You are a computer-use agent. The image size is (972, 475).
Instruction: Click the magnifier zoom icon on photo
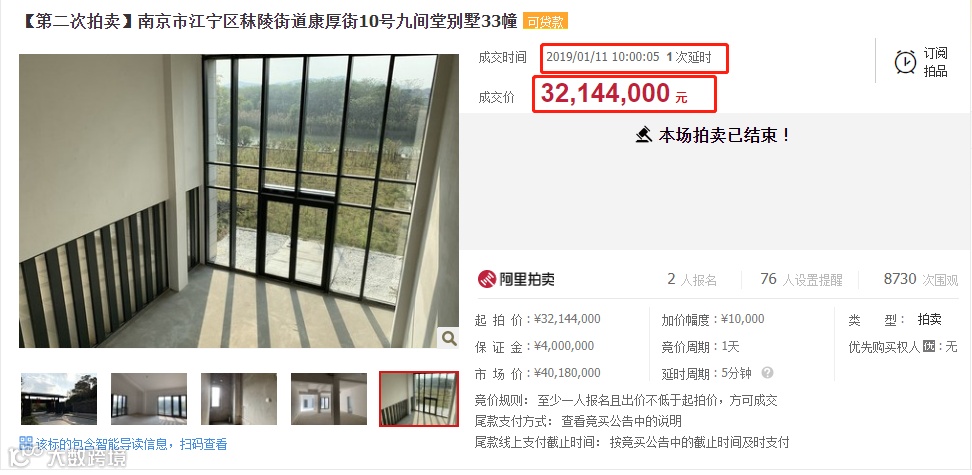point(448,338)
